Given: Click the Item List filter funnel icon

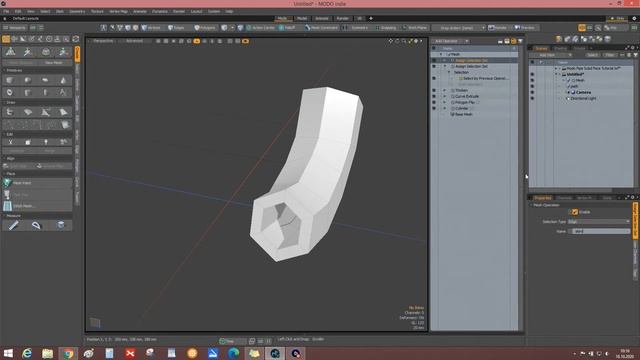Looking at the screenshot, I should [636, 55].
